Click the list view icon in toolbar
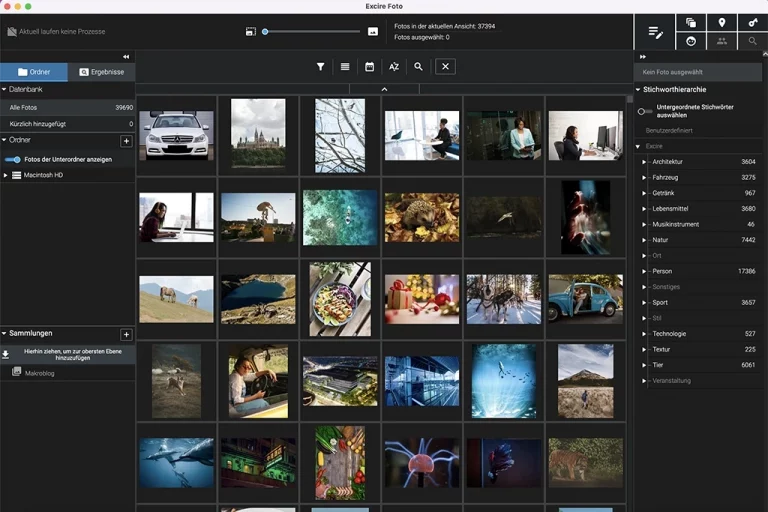The image size is (768, 512). point(345,66)
